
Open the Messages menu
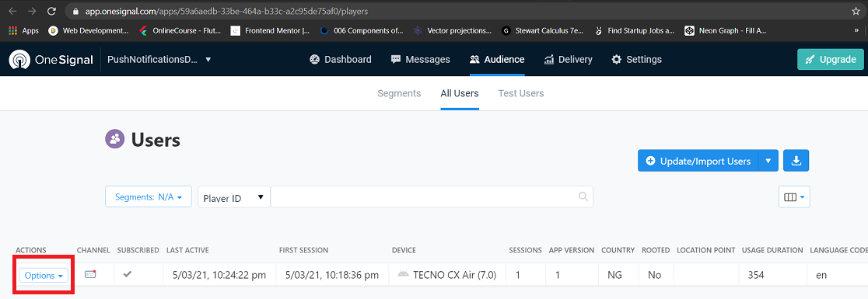pos(420,60)
